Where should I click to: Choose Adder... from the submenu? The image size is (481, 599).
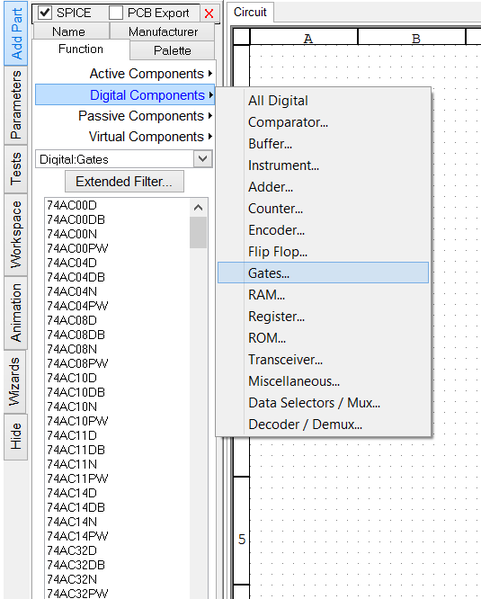(x=323, y=187)
